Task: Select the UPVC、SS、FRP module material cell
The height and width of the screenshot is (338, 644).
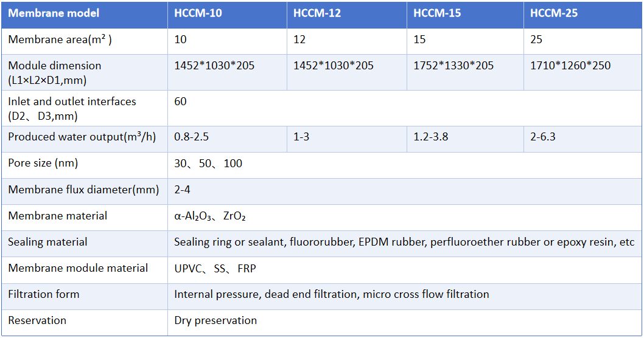Action: click(x=215, y=268)
